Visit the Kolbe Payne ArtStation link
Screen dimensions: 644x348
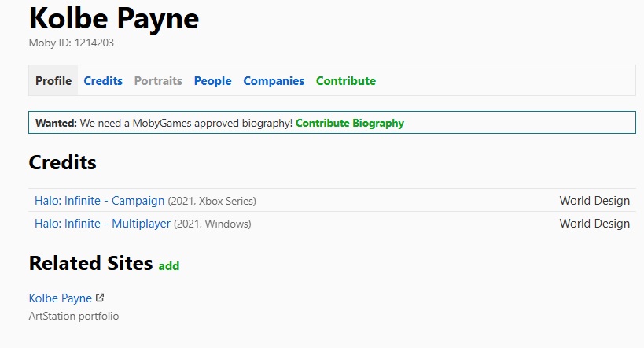61,298
